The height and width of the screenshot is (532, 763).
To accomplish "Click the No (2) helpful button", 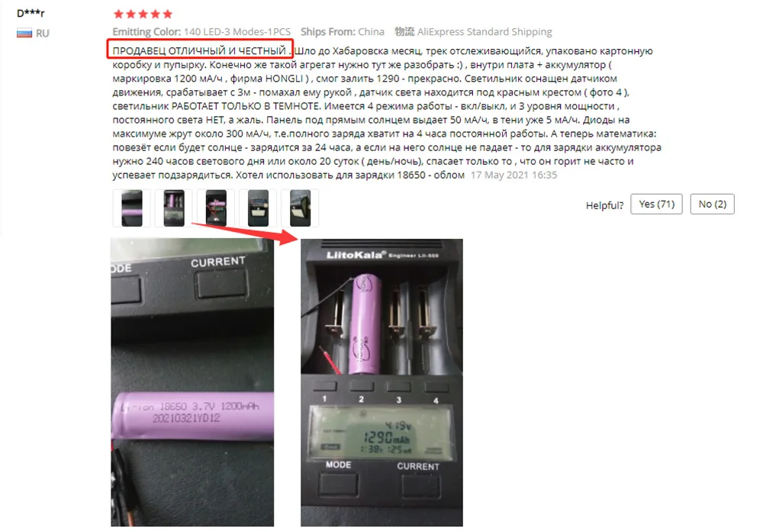I will click(x=712, y=204).
